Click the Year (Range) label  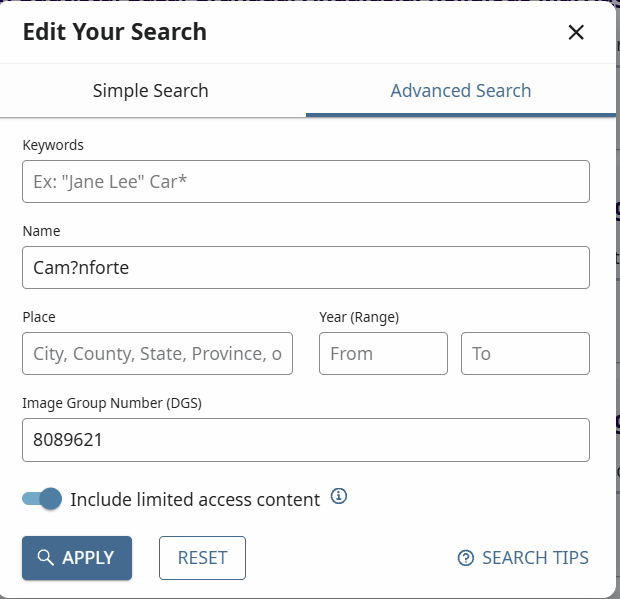pyautogui.click(x=359, y=317)
